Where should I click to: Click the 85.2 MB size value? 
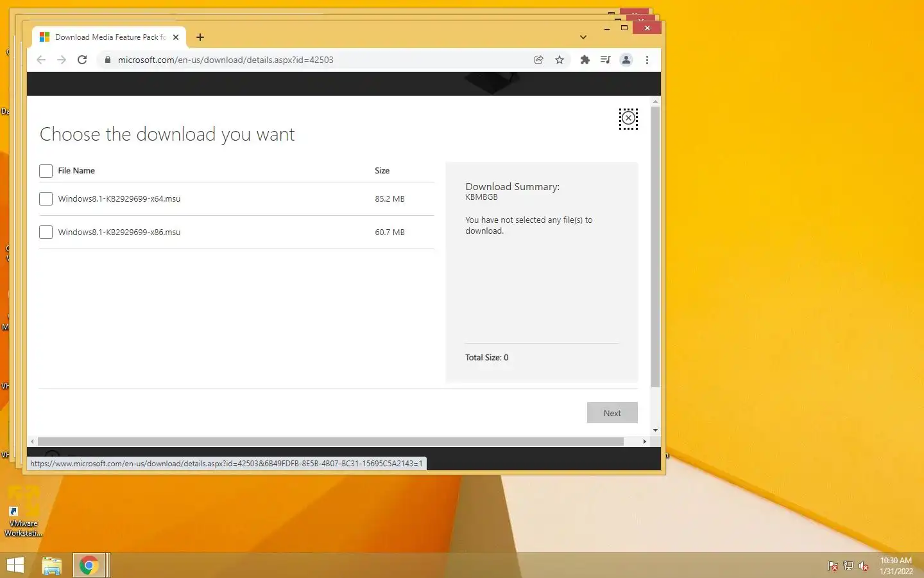[x=389, y=199]
